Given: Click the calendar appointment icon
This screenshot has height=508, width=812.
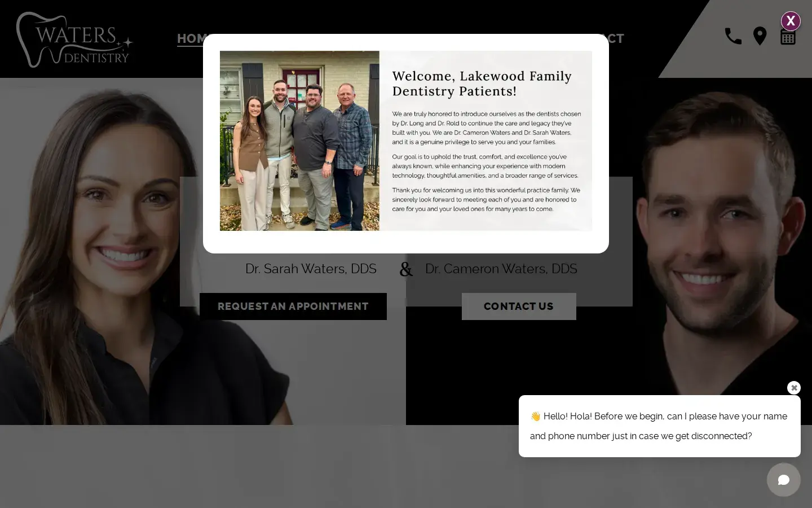Looking at the screenshot, I should tap(788, 36).
